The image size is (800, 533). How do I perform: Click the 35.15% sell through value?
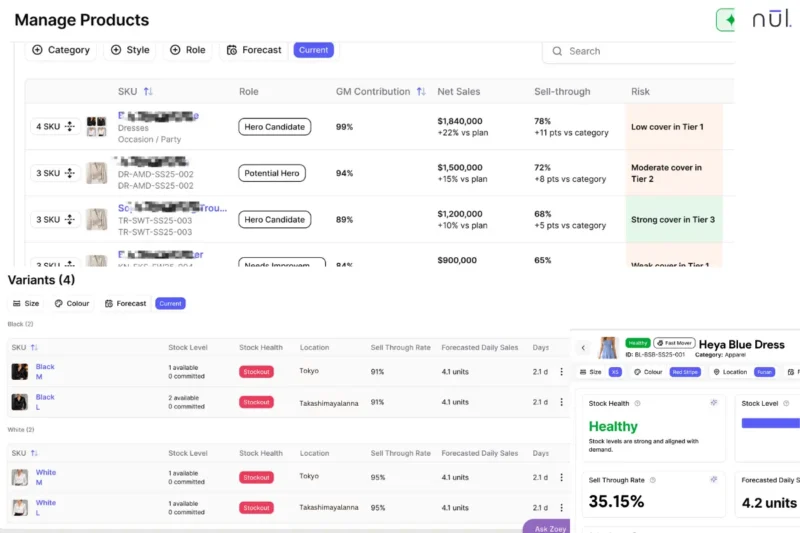click(616, 501)
